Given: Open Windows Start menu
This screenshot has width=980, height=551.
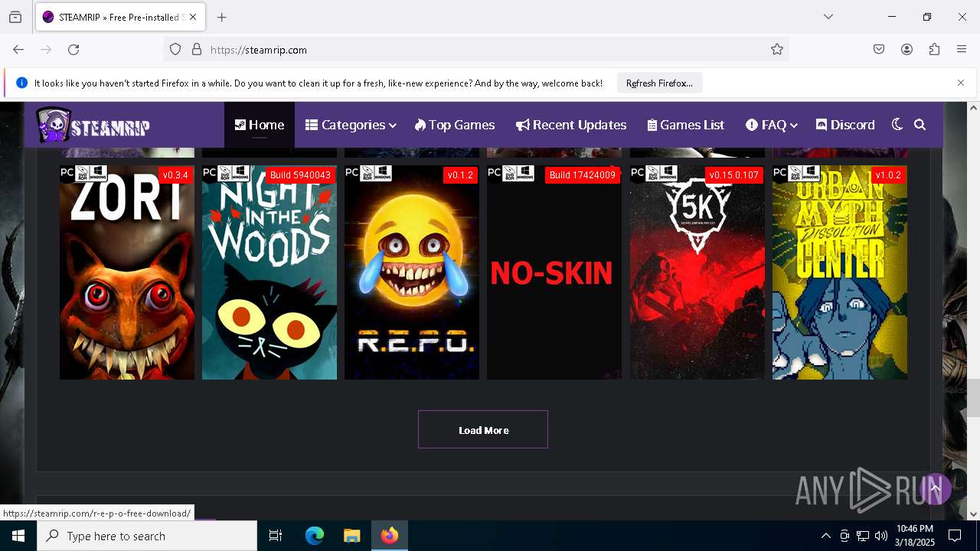Looking at the screenshot, I should [x=18, y=536].
